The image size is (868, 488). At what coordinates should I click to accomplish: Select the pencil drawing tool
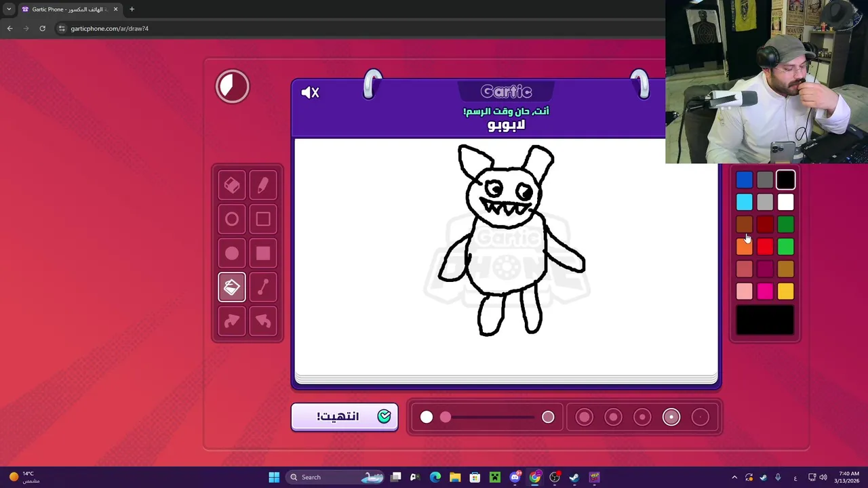point(263,186)
